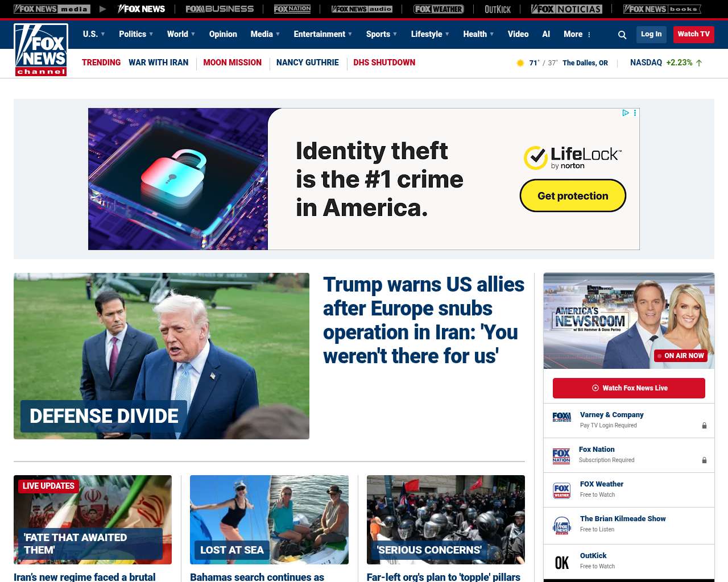Go to the Video section
The image size is (728, 582).
tap(518, 34)
